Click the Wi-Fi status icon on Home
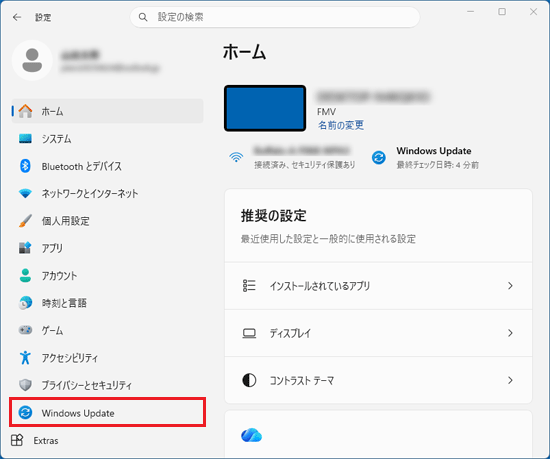Viewport: 550px width, 459px height. 236,157
